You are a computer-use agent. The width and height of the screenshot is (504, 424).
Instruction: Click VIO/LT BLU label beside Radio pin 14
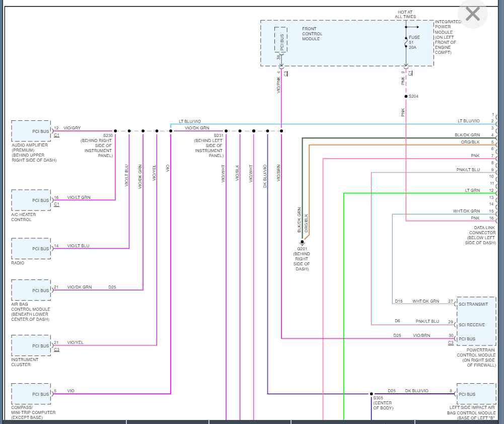pos(78,246)
